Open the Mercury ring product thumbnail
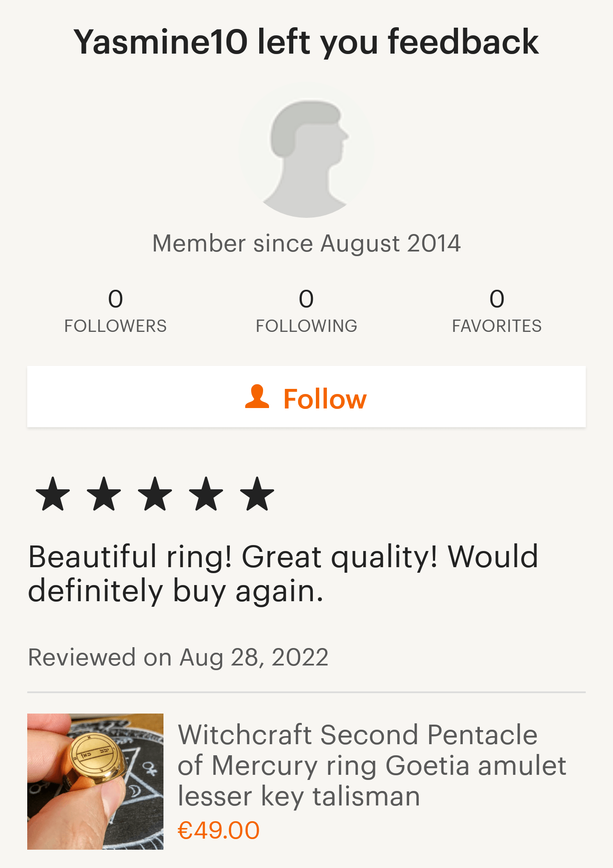Image resolution: width=613 pixels, height=868 pixels. [95, 781]
